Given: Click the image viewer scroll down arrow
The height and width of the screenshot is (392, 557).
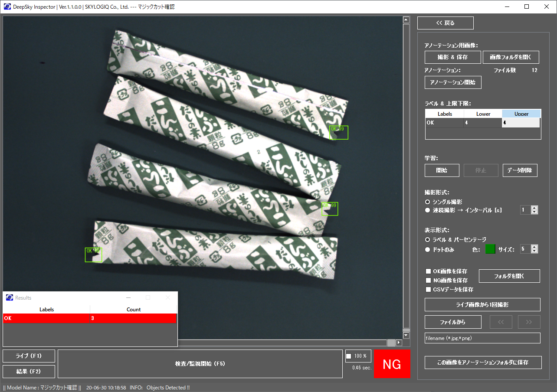Looking at the screenshot, I should (x=406, y=335).
